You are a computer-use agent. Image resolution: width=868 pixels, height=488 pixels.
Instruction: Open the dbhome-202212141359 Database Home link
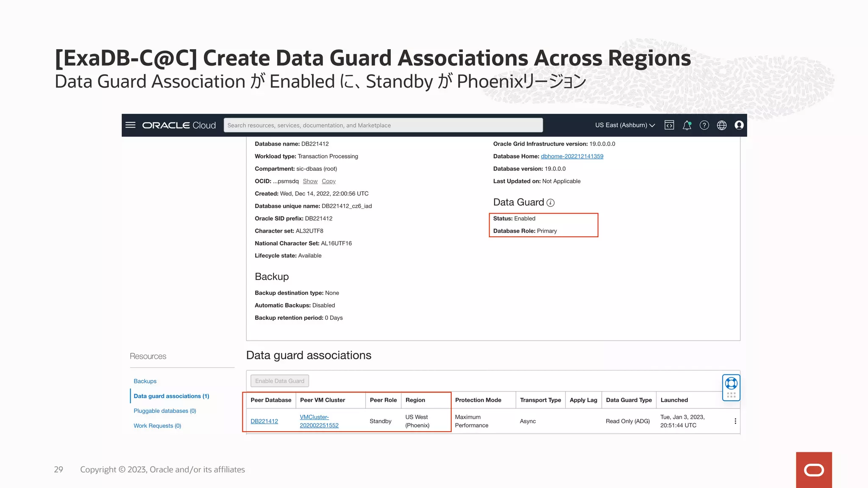click(x=572, y=156)
